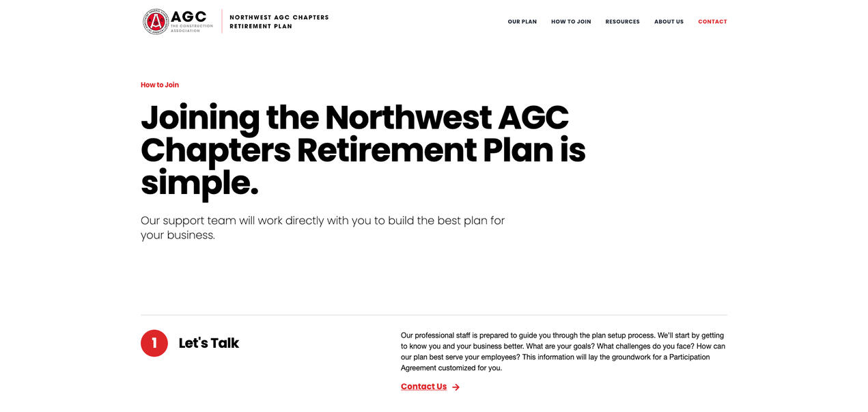Click the word 'simple.' in the headline
This screenshot has width=868, height=412.
pos(199,183)
